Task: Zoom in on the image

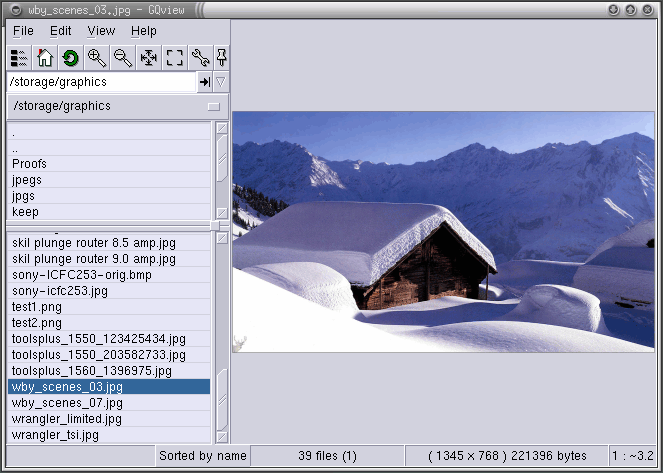Action: pos(97,58)
